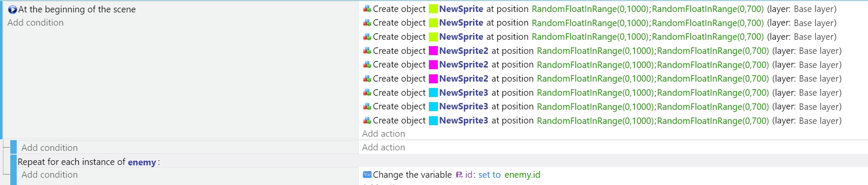The width and height of the screenshot is (868, 185).
Task: Edit first NewSprite X position expression
Action: [590, 9]
